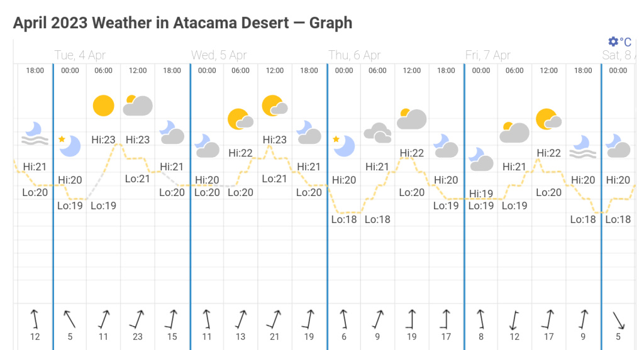Click the 12:00 time label under Friday
The width and height of the screenshot is (644, 350).
(549, 70)
